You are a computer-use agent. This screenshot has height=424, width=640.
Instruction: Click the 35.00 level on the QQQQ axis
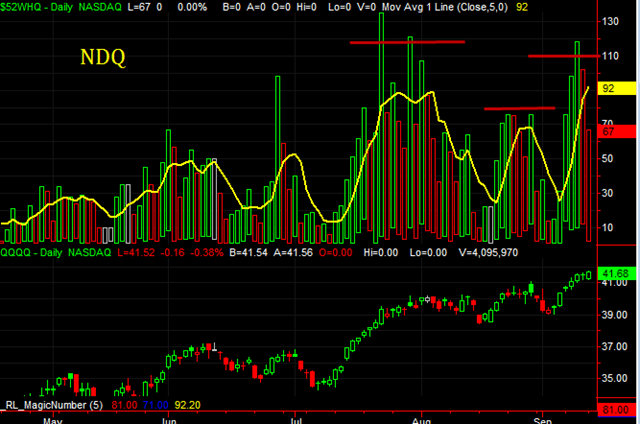tap(614, 378)
